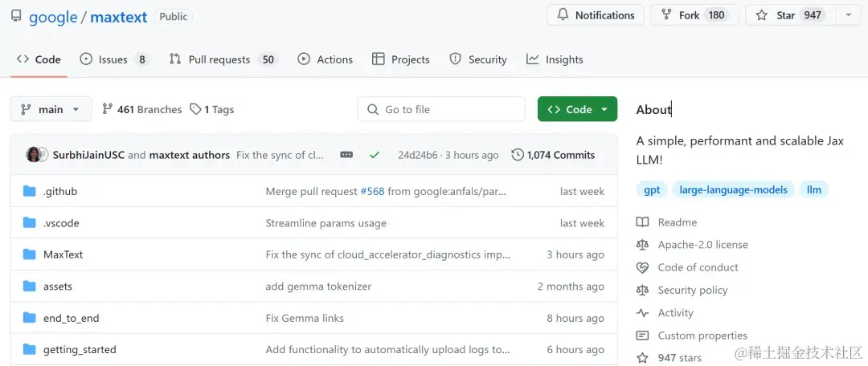Viewport: 868px width, 366px height.
Task: Fork the repository
Action: pyautogui.click(x=694, y=15)
